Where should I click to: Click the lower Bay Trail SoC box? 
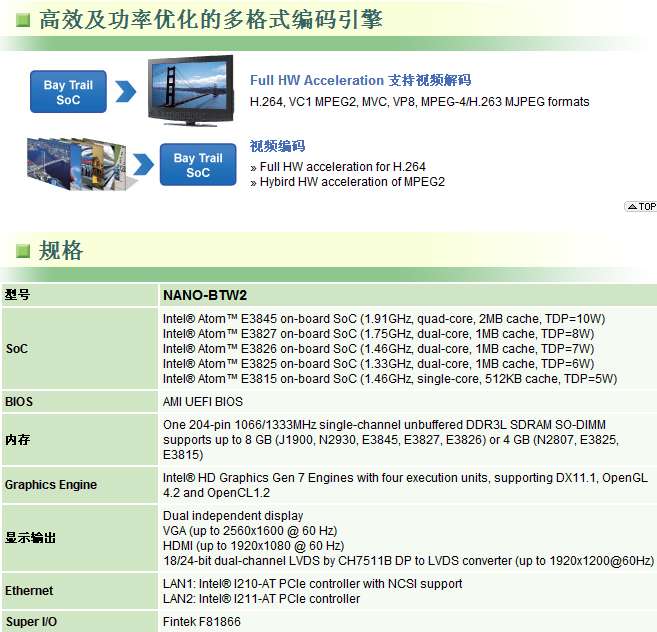(x=198, y=165)
